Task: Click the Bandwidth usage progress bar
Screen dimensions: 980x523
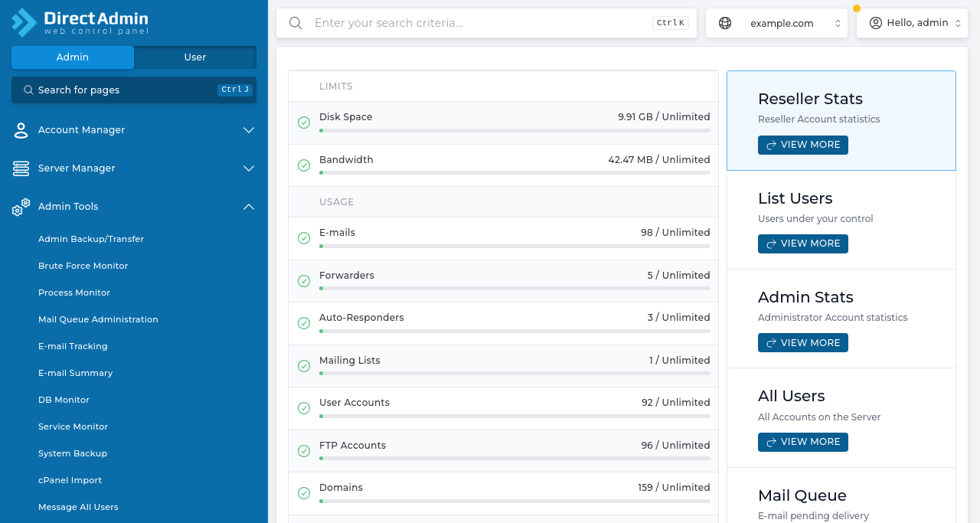Action: click(x=514, y=172)
